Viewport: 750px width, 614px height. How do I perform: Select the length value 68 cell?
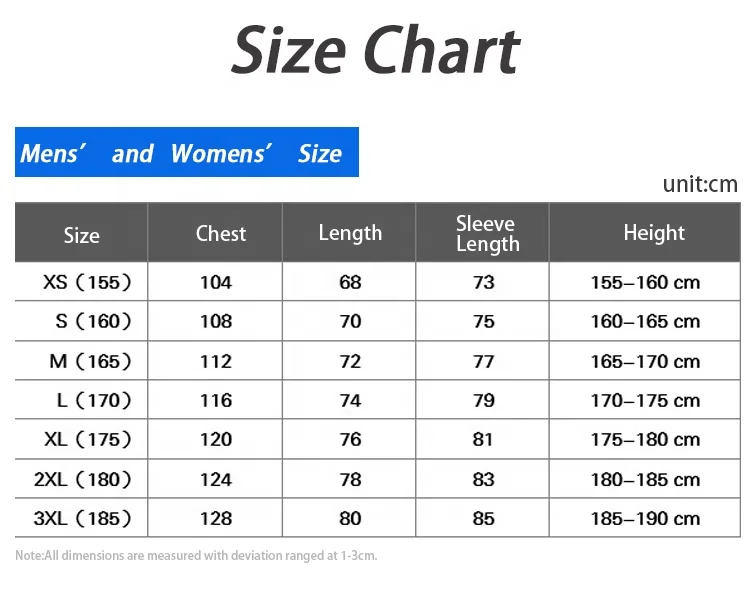[350, 282]
